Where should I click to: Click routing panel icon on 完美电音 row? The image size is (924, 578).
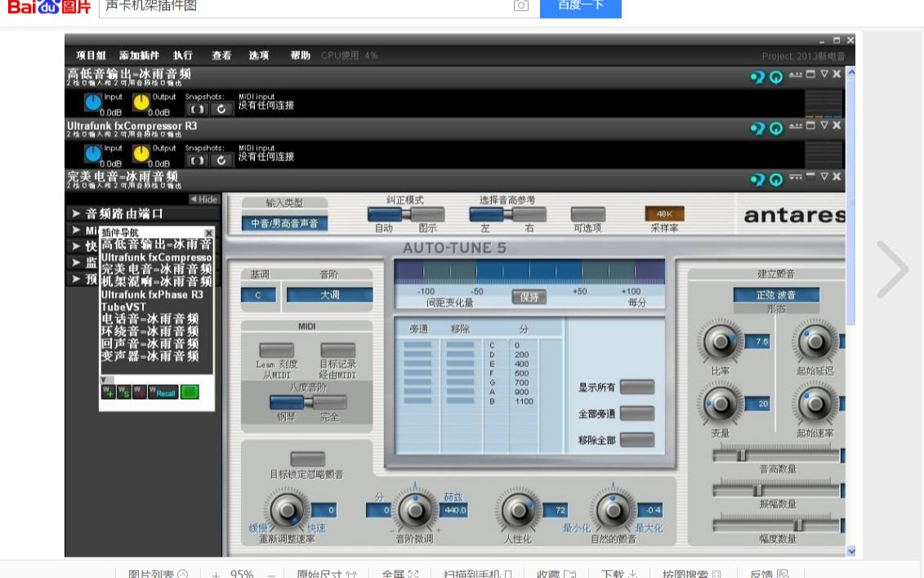[796, 177]
